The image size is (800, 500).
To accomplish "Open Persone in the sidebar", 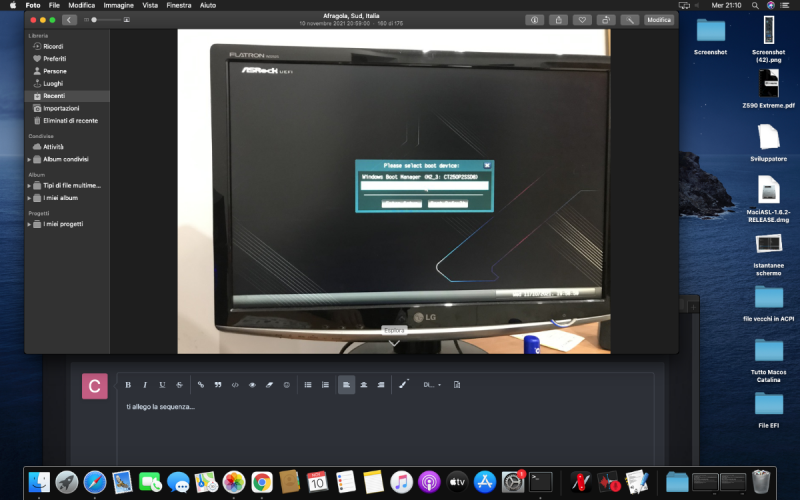I will 55,71.
